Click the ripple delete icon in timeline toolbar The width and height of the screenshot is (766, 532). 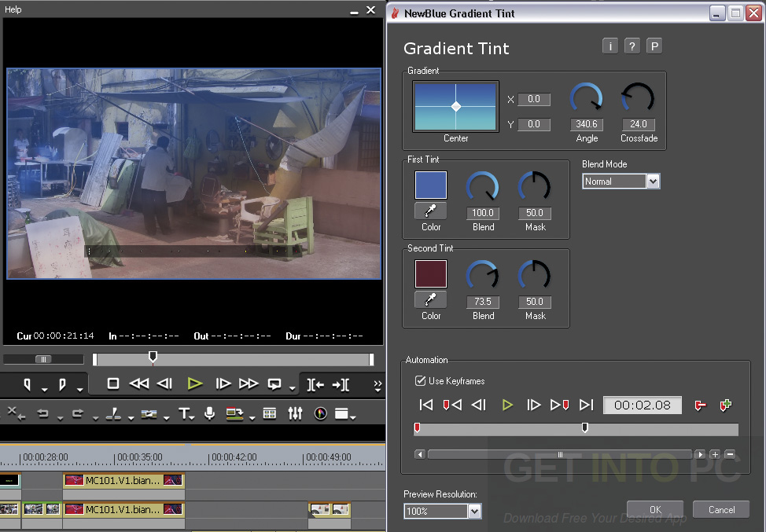16,413
